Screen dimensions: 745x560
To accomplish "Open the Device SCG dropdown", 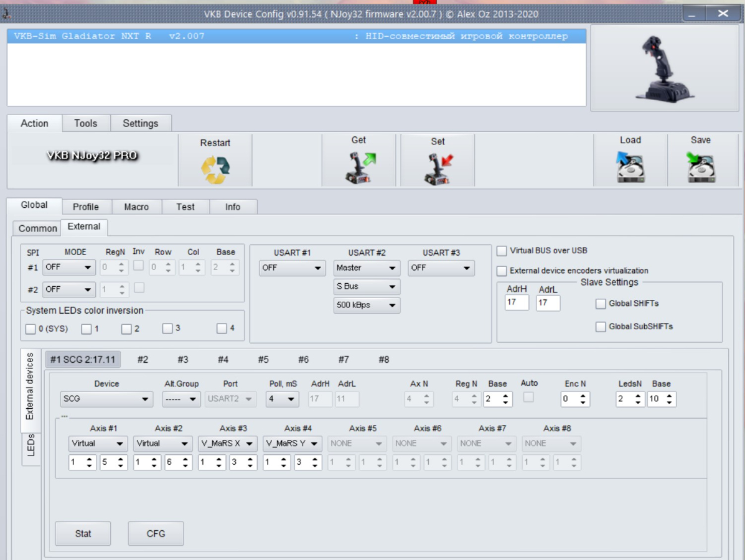I will (x=106, y=399).
